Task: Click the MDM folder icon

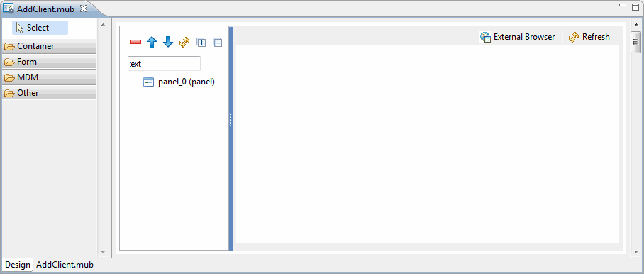Action: [x=9, y=77]
